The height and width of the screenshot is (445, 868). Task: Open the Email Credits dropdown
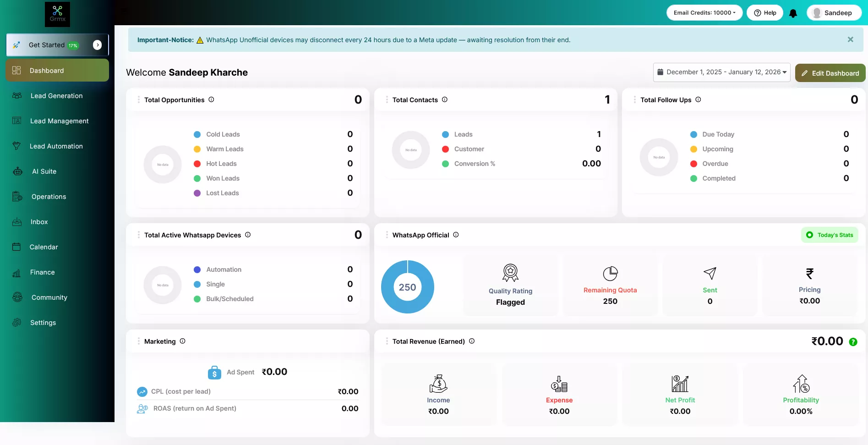click(x=704, y=13)
